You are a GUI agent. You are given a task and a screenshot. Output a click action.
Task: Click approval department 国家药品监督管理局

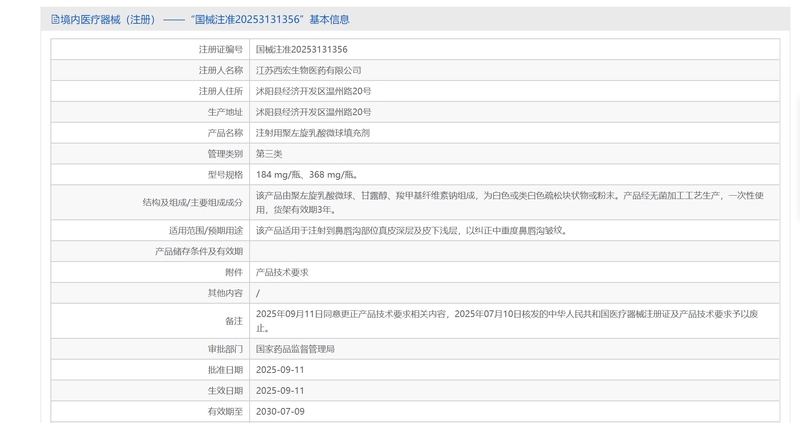tap(295, 349)
